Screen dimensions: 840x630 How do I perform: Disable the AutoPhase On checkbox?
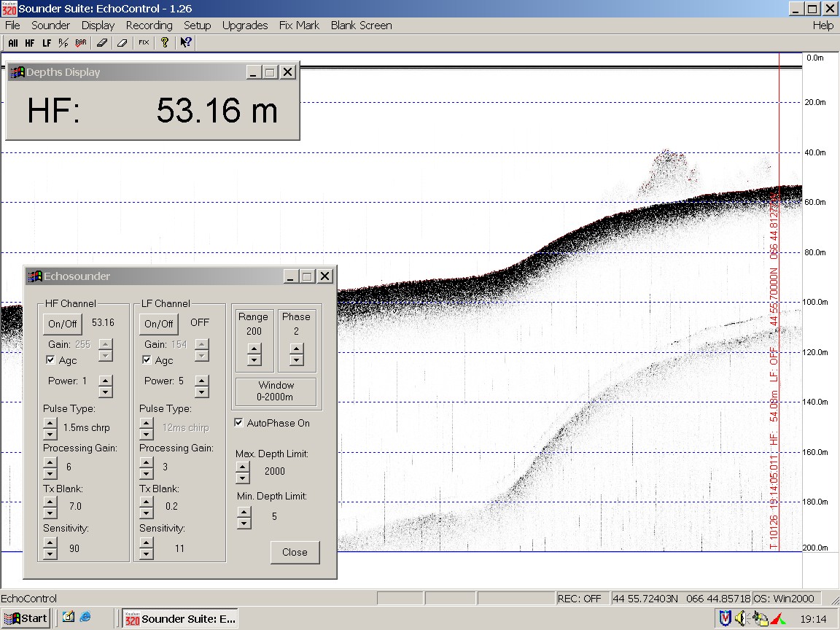(x=238, y=423)
